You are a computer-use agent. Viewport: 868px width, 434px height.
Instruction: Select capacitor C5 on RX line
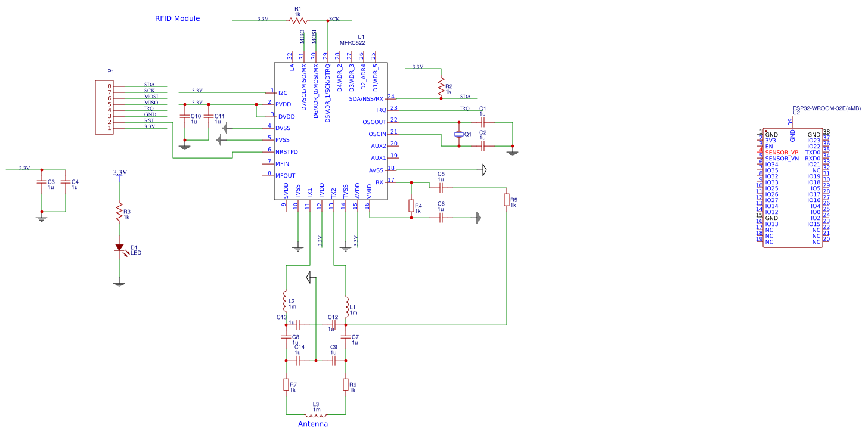pyautogui.click(x=441, y=188)
